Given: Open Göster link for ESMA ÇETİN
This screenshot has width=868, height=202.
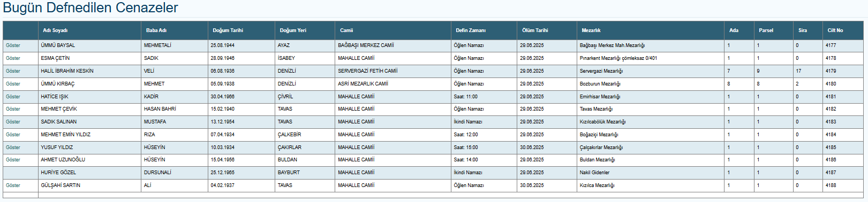Looking at the screenshot, I should pyautogui.click(x=13, y=58).
